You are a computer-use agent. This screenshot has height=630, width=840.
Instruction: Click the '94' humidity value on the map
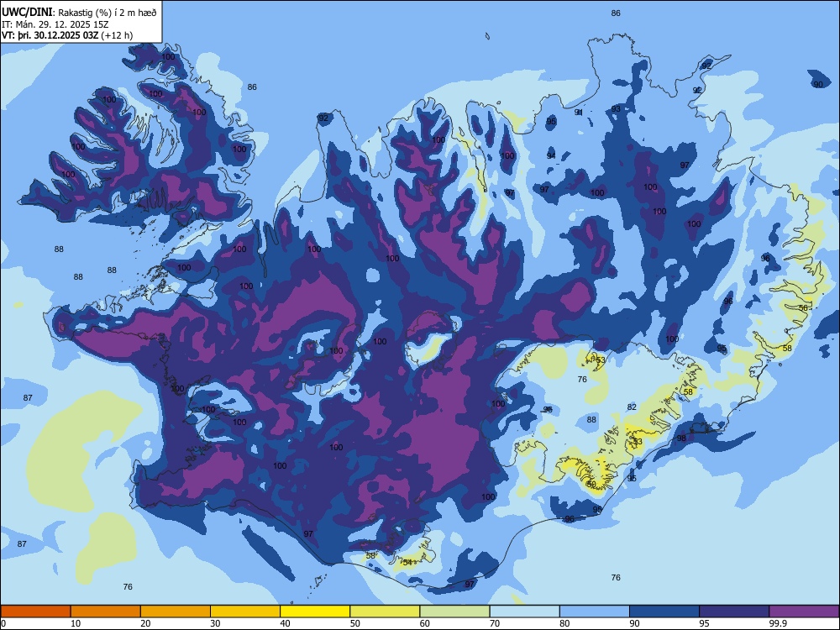pyautogui.click(x=551, y=156)
